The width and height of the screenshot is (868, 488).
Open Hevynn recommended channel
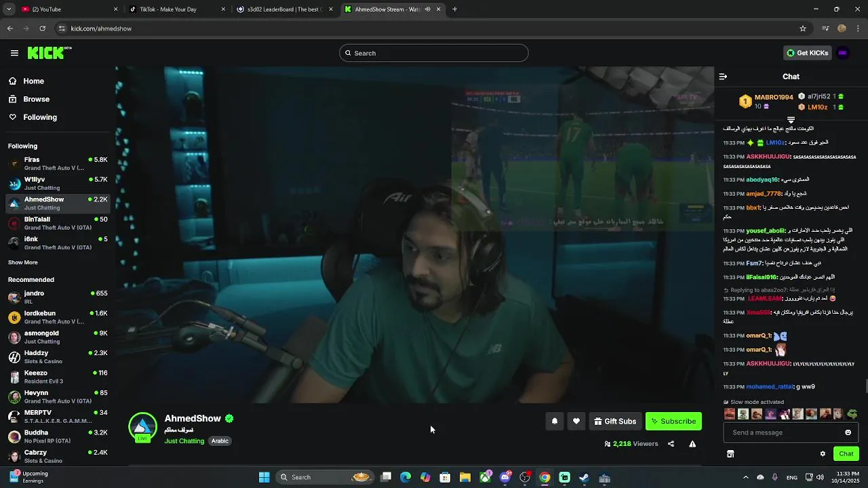click(58, 396)
